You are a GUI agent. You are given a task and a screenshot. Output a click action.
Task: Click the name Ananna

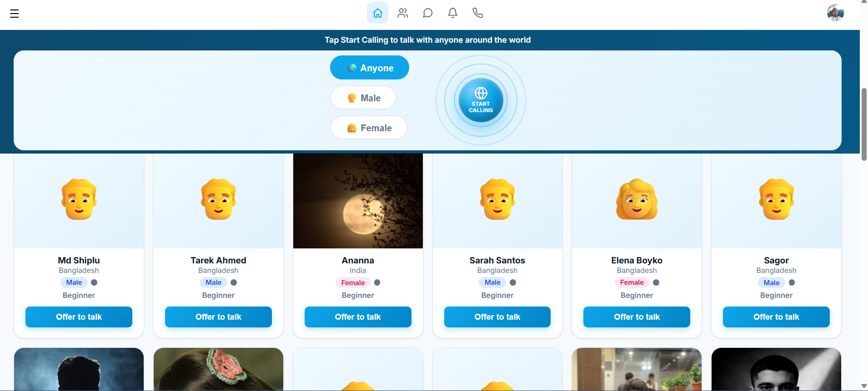358,260
